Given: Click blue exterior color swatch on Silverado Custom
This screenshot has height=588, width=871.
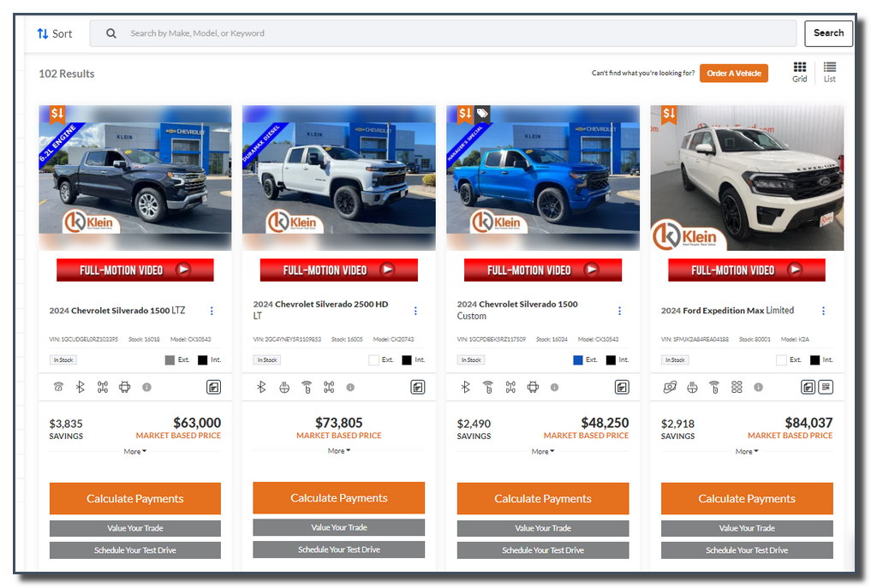Looking at the screenshot, I should point(578,360).
